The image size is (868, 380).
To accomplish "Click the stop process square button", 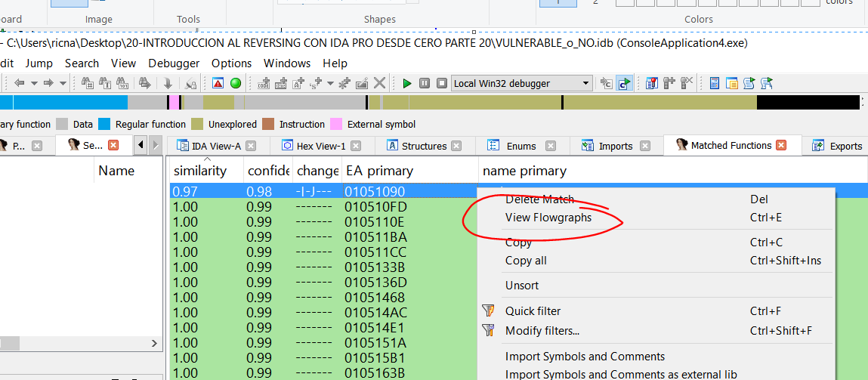I will click(441, 83).
